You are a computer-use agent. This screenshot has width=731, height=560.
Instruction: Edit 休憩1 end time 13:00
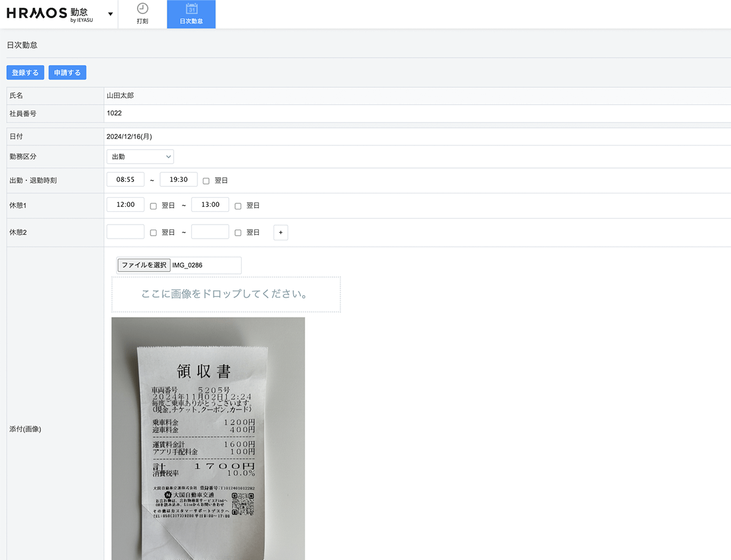(210, 205)
